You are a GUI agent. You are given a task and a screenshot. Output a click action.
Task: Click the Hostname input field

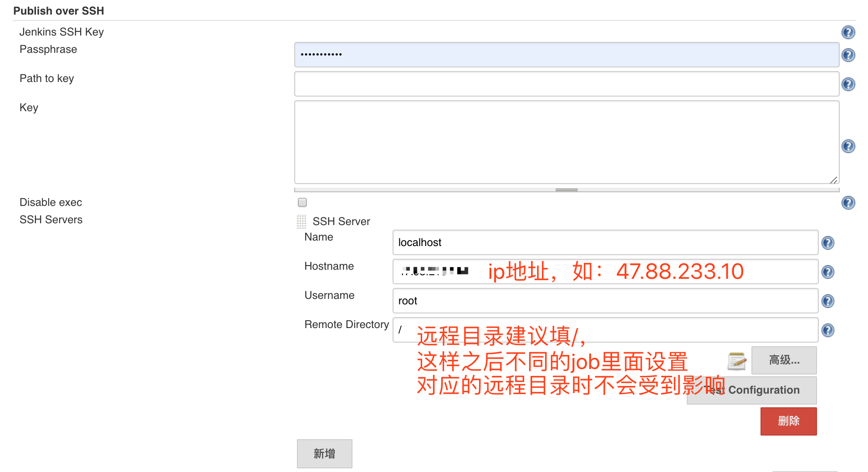[605, 272]
